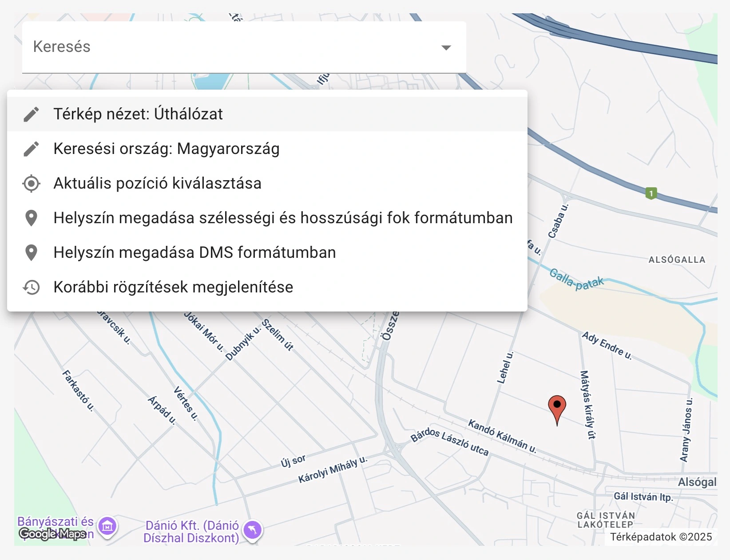Click the pencil icon beside Térkép nézet
Image resolution: width=730 pixels, height=560 pixels.
31,114
